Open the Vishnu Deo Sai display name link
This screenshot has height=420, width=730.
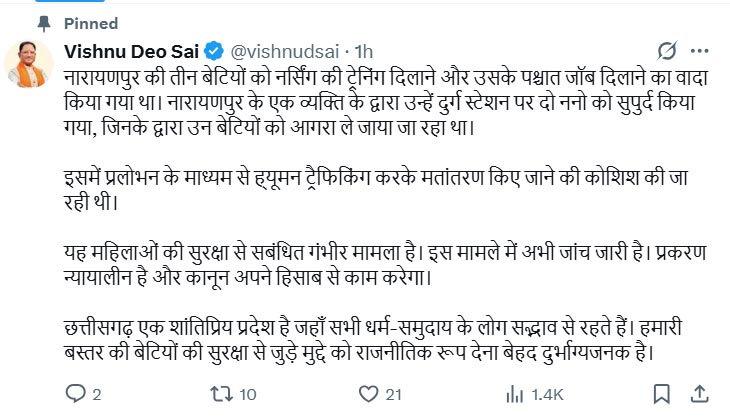[x=132, y=50]
